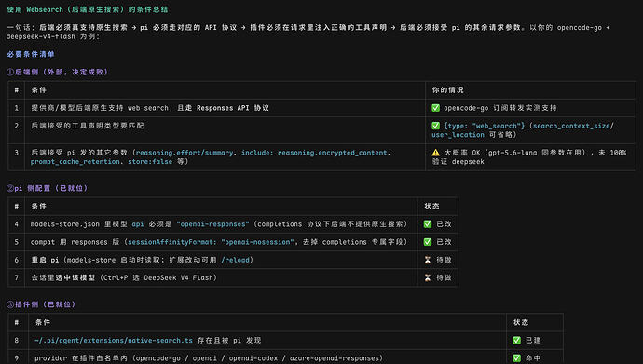The height and width of the screenshot is (364, 643).
Task: Click the 已建 status text in row 8
Action: point(533,340)
